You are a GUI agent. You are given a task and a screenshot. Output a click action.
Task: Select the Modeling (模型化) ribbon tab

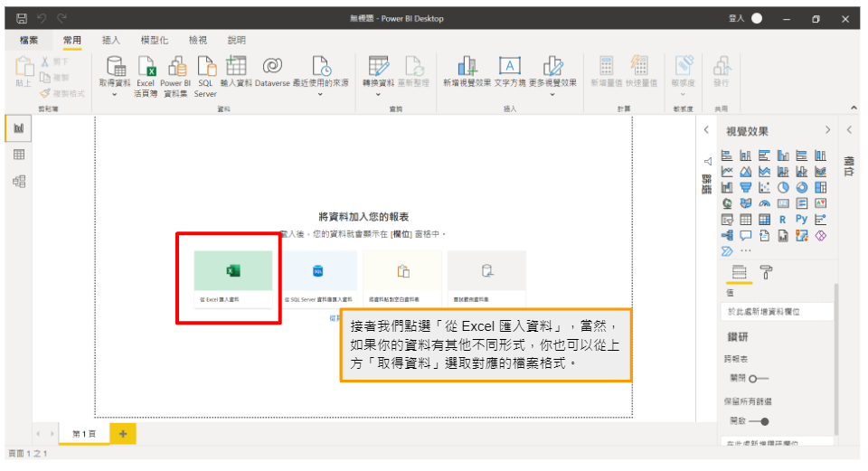pos(154,41)
